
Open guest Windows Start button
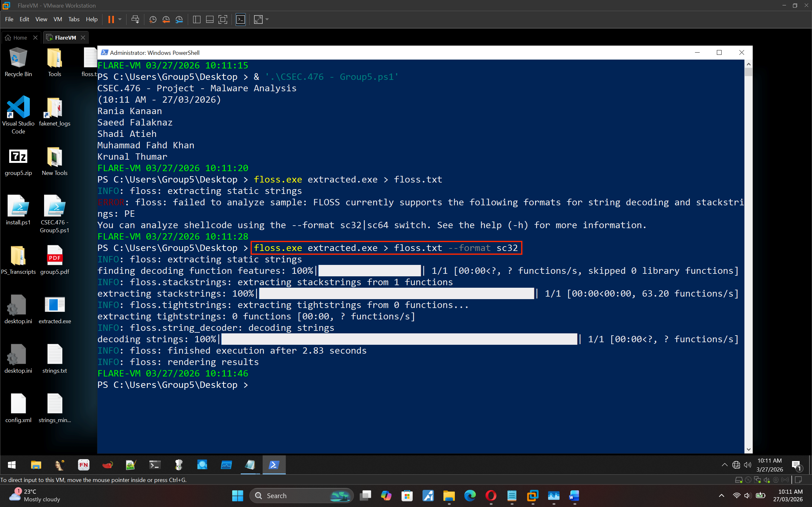[12, 465]
